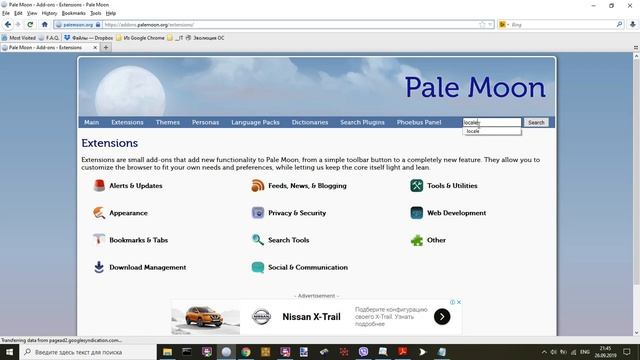
Task: Go to the Main site section
Action: (91, 122)
